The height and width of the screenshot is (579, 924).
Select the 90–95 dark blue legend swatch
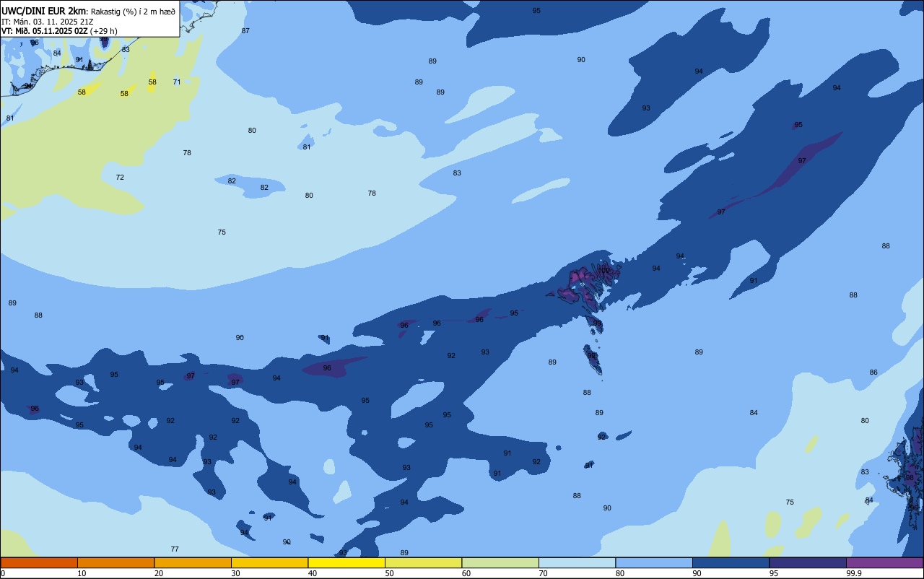[731, 562]
